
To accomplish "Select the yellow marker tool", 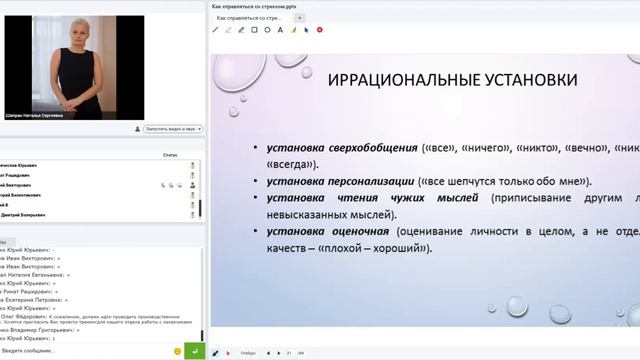I will pyautogui.click(x=229, y=30).
